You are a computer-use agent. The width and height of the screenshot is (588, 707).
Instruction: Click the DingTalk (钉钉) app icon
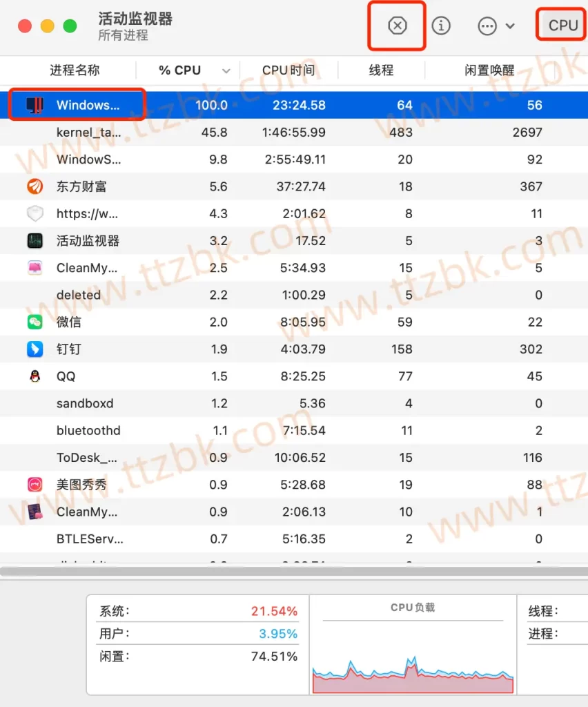coord(35,349)
